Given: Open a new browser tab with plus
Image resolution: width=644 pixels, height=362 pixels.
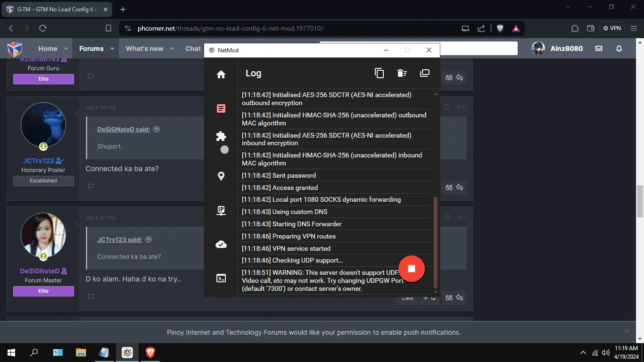Looking at the screenshot, I should [x=123, y=9].
